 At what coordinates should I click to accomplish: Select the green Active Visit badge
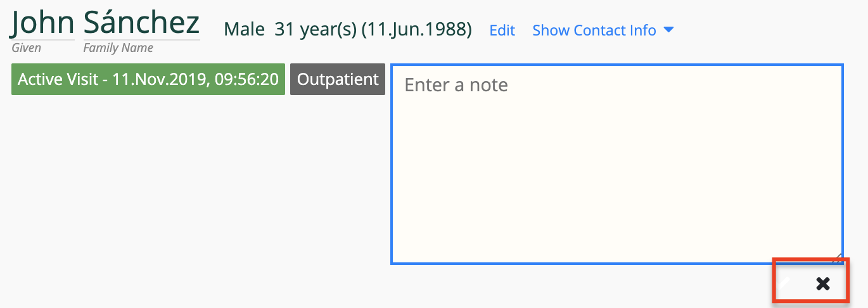point(148,79)
